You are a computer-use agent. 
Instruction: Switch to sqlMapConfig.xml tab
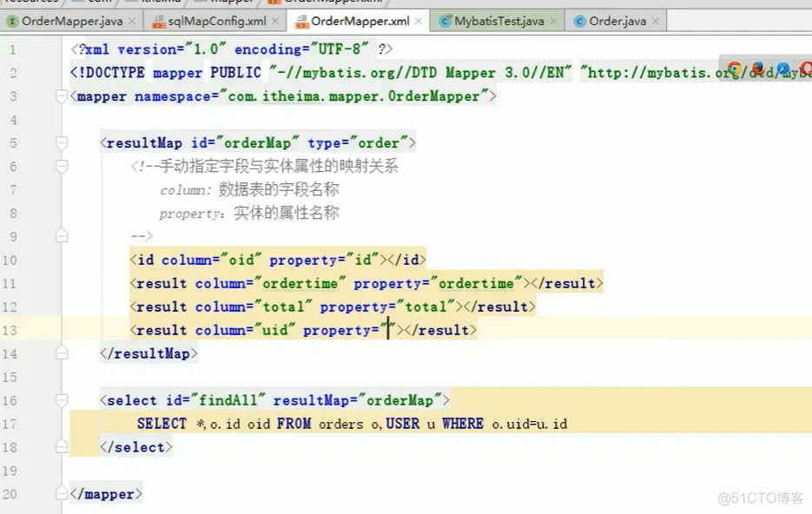click(x=216, y=21)
